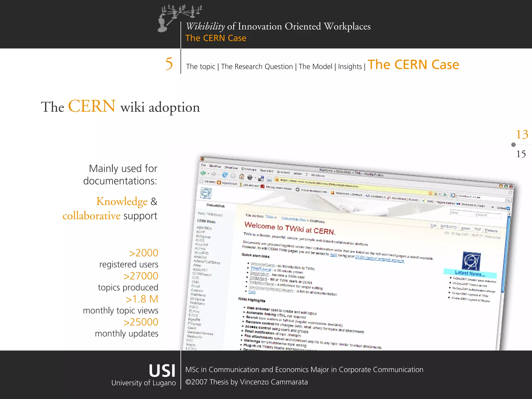
Task: Open the Visual Business Inte... bookmark
Action: (312, 191)
